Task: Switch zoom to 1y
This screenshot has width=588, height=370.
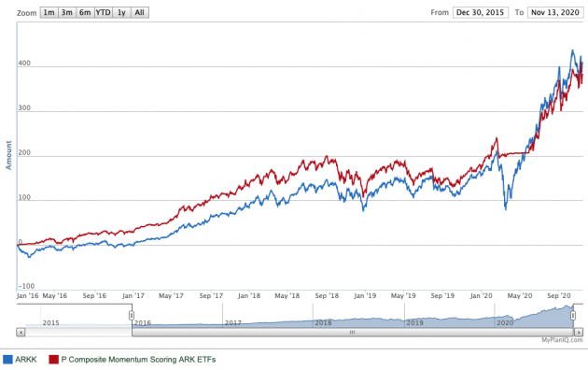Action: (121, 13)
